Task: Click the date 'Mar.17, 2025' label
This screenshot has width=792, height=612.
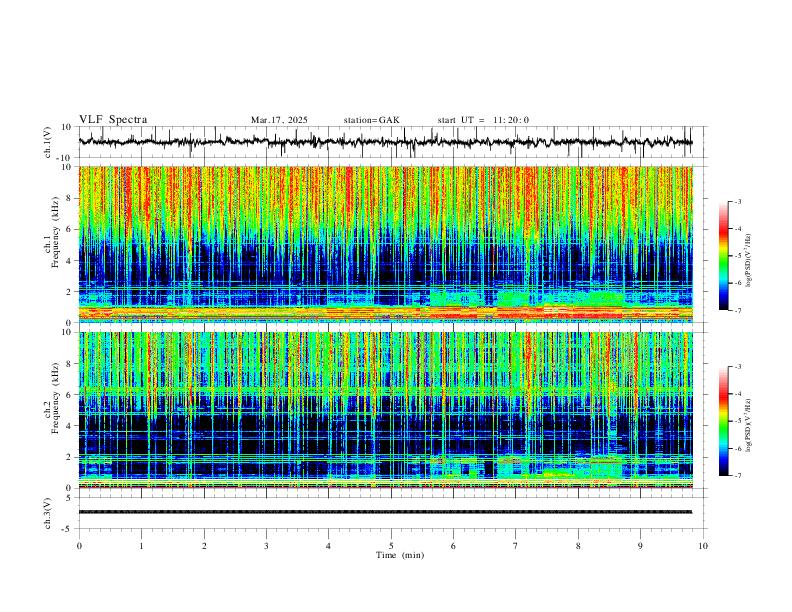Action: 279,120
